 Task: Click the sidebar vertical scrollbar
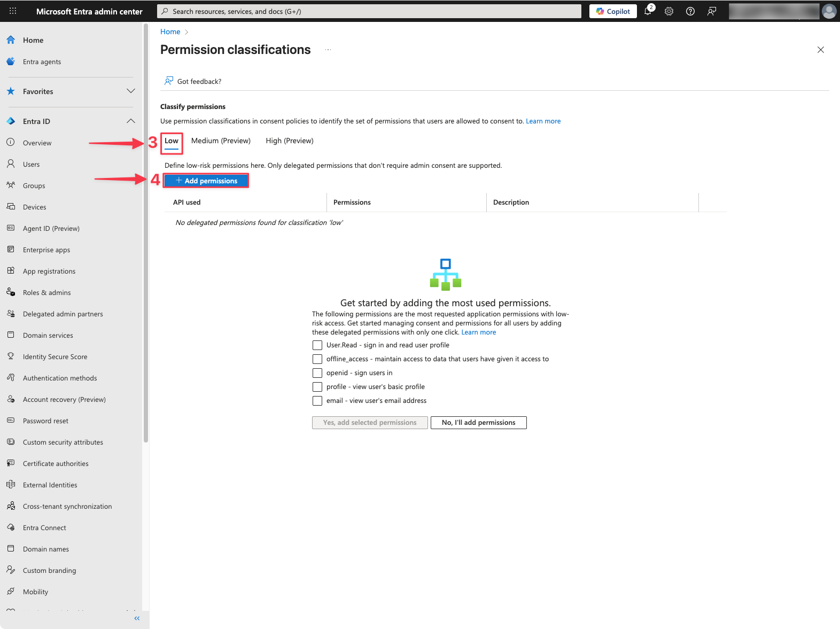point(145,233)
